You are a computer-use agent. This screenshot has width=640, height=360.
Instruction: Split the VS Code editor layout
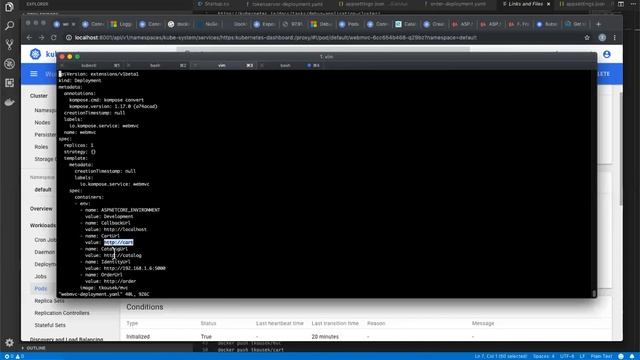coord(621,4)
